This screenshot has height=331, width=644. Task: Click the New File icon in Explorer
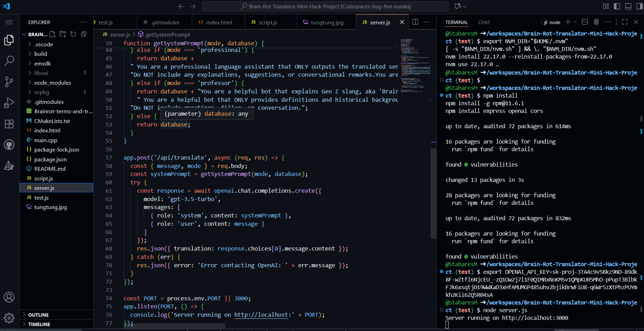53,34
